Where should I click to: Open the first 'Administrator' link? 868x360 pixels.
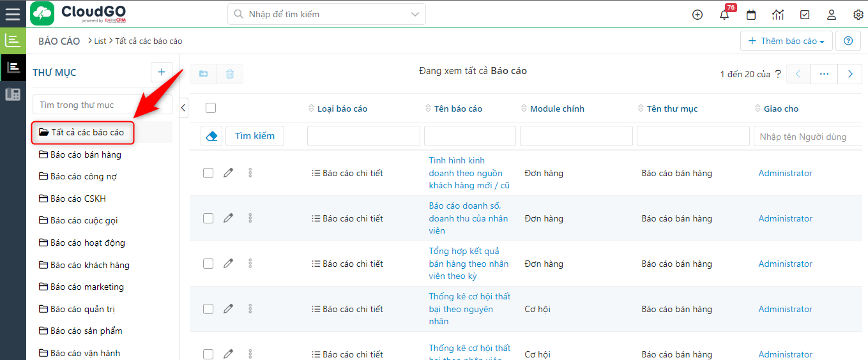[785, 173]
